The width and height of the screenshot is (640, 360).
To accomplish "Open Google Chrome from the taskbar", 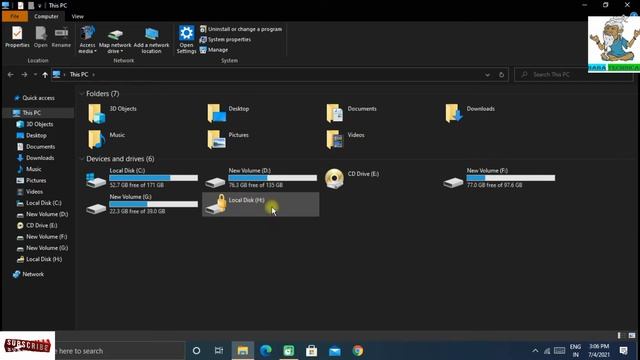I will [x=358, y=351].
